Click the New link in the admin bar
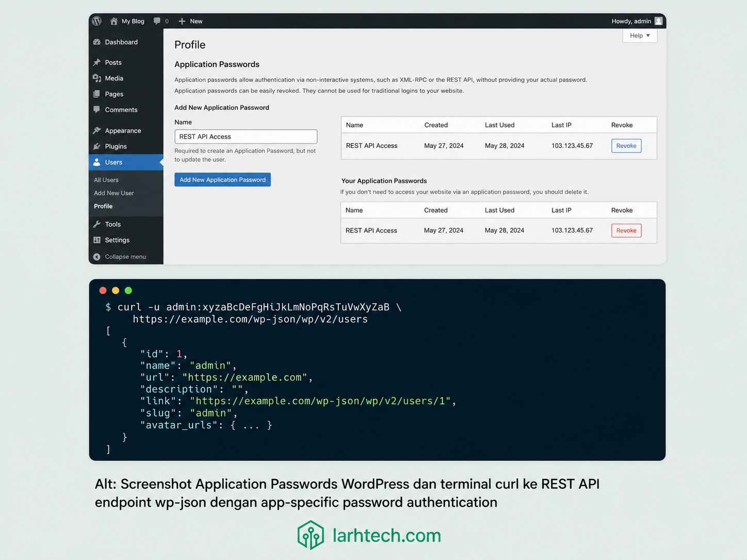This screenshot has height=560, width=747. coord(196,21)
